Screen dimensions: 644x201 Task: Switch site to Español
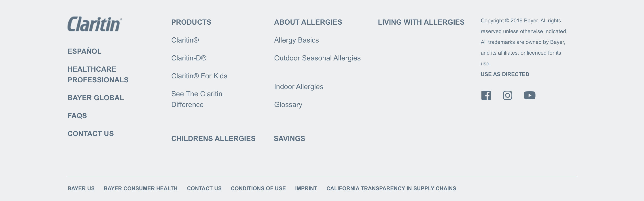(85, 51)
